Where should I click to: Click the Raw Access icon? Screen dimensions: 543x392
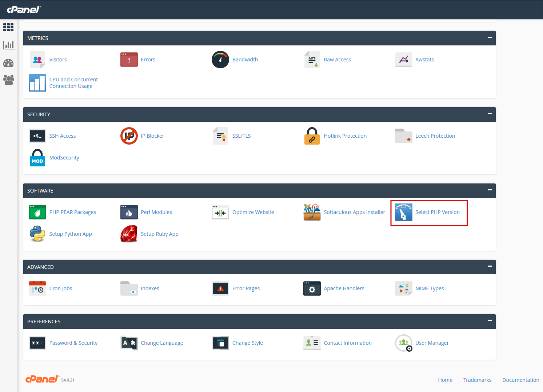click(x=312, y=60)
